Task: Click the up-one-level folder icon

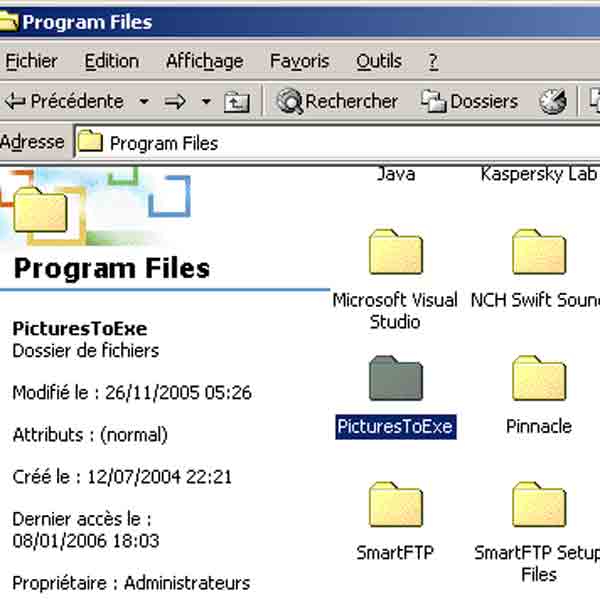Action: tap(237, 102)
